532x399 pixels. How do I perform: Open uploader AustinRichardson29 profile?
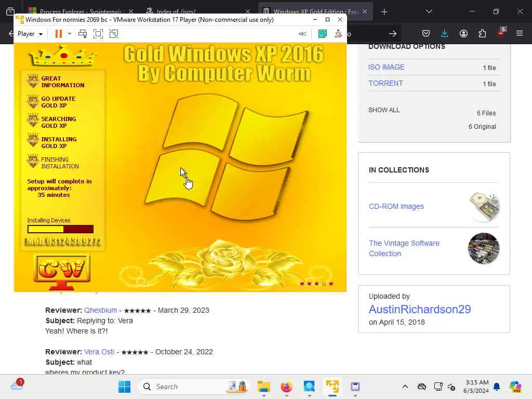pos(420,310)
